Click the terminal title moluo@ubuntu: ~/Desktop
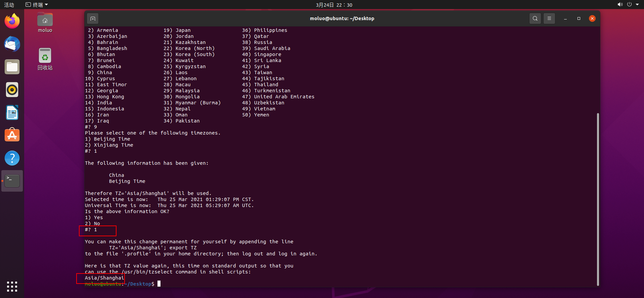Image resolution: width=644 pixels, height=298 pixels. [342, 18]
